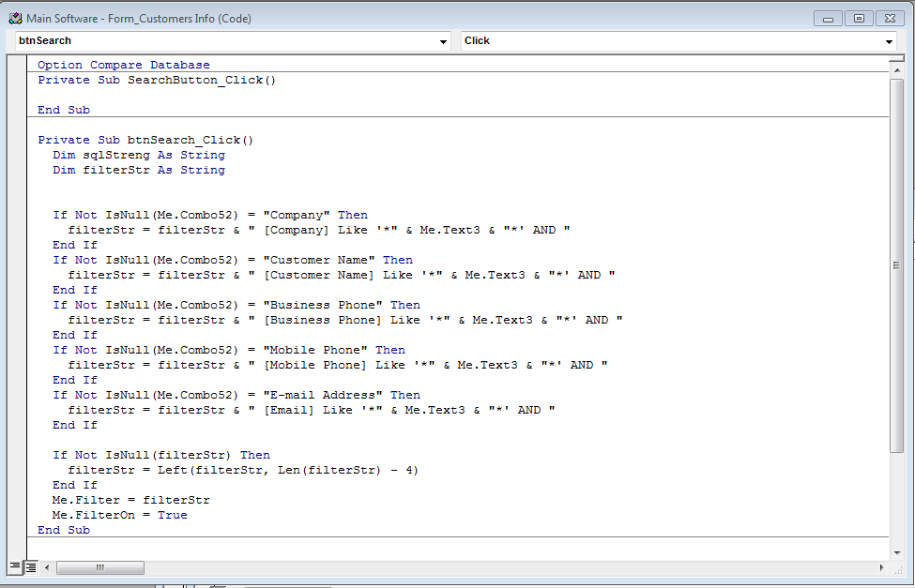The width and height of the screenshot is (915, 588).
Task: Click the filterStr line with [Mobile Phone] Like
Action: [338, 365]
